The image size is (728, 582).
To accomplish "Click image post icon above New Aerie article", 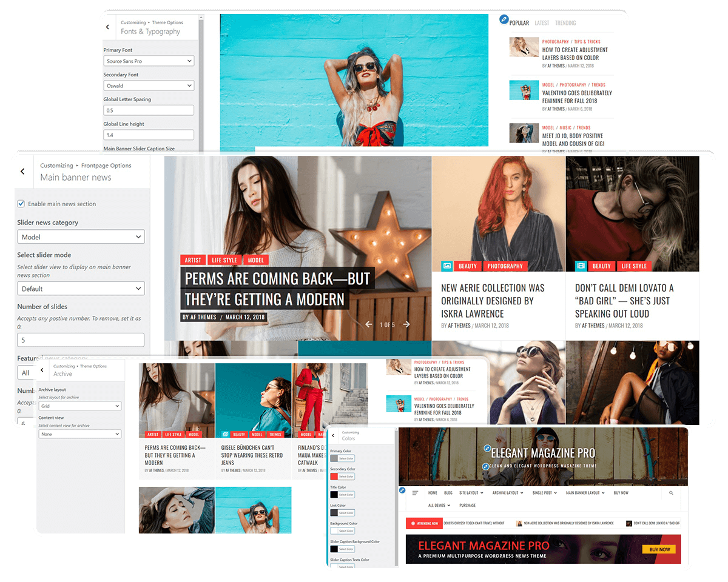I will (447, 266).
